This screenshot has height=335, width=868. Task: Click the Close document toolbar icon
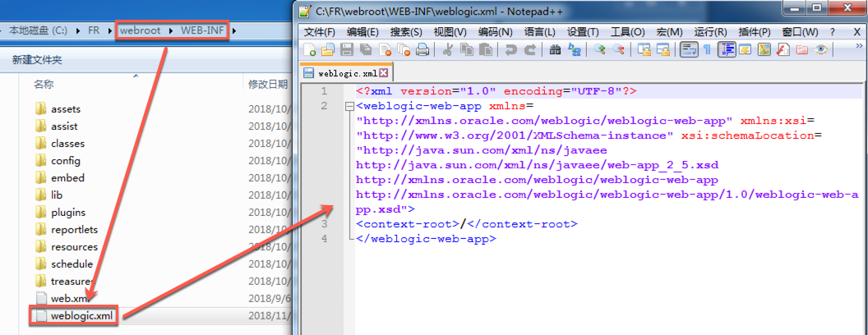384,50
